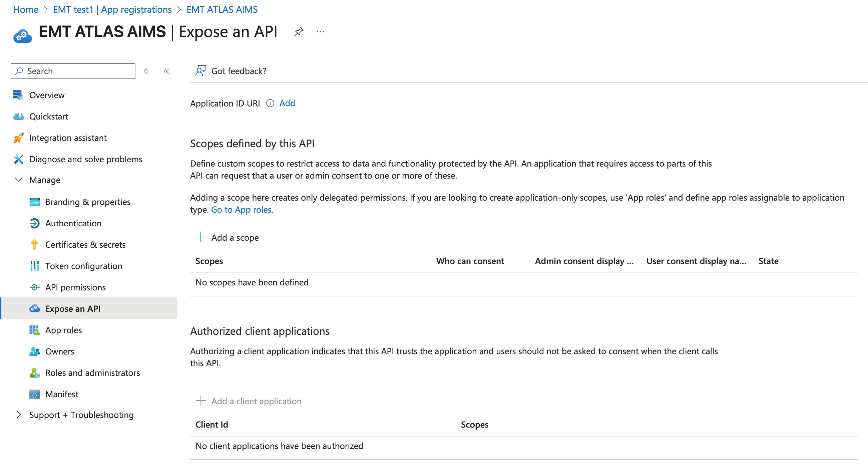Click the Expose an API cloud icon
The image size is (868, 474).
click(34, 309)
